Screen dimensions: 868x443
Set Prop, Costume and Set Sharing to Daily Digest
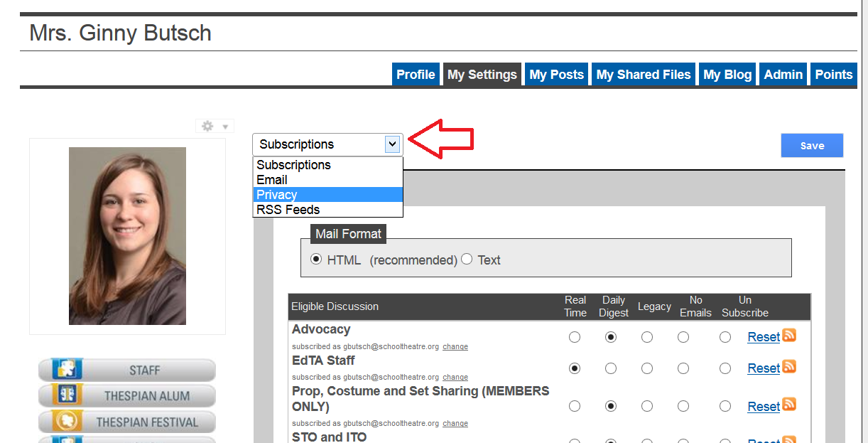(x=611, y=406)
